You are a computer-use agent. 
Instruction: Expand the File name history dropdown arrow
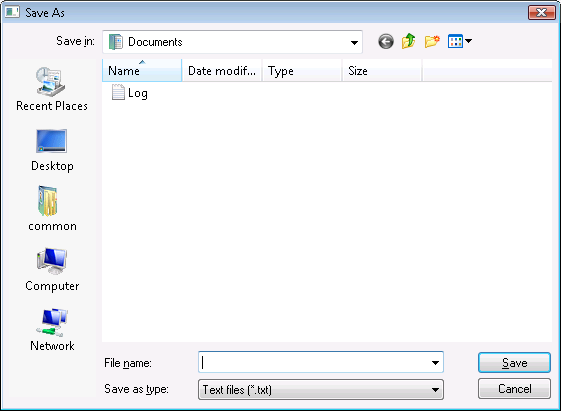pos(435,363)
